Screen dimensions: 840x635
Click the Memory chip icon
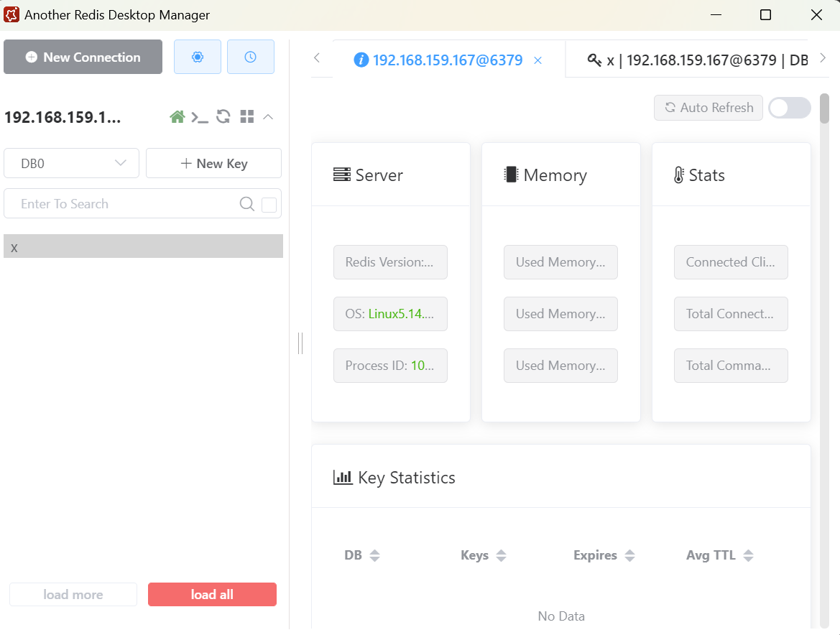click(x=511, y=175)
